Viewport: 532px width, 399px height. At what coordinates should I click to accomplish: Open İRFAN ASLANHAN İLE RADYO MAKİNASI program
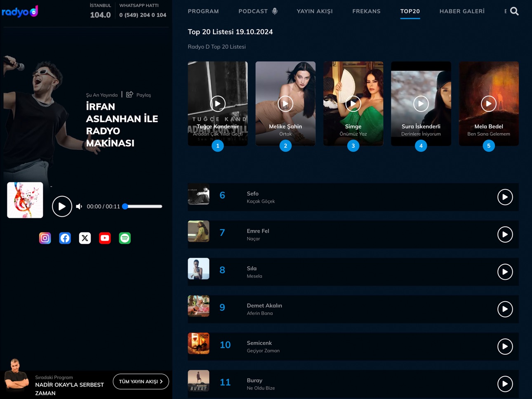click(122, 125)
